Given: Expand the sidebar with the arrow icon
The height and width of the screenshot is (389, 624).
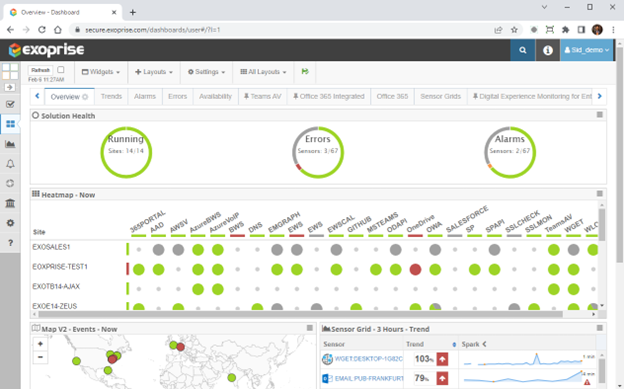Looking at the screenshot, I should tap(10, 87).
